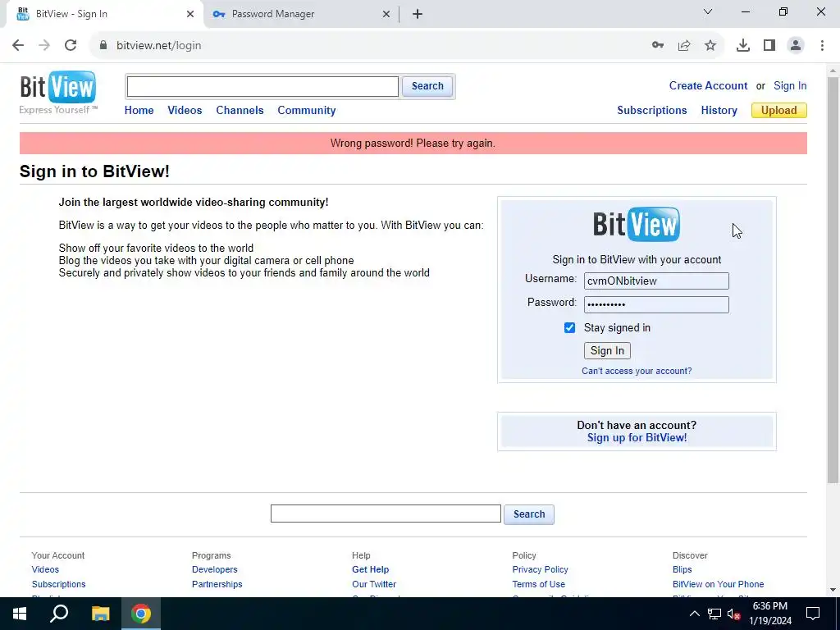Open the Videos navigation link
This screenshot has width=840, height=630.
click(x=185, y=111)
